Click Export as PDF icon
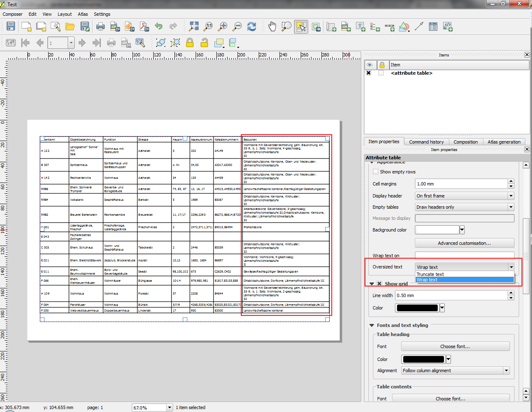Image resolution: width=532 pixels, height=412 pixels. (144, 27)
